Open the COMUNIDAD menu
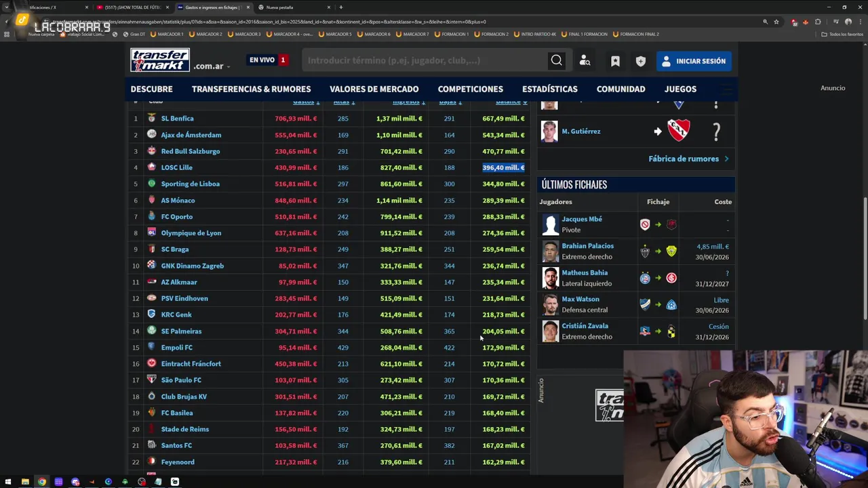 (620, 89)
